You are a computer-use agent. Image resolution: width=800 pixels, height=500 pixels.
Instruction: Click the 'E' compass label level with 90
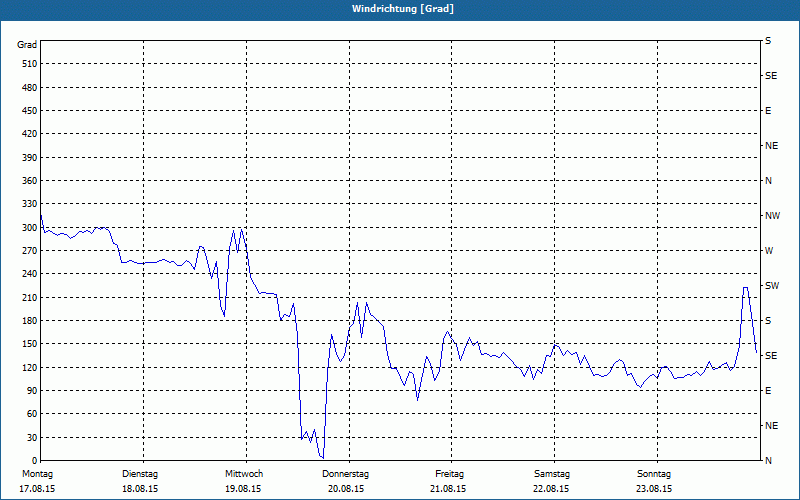point(768,391)
